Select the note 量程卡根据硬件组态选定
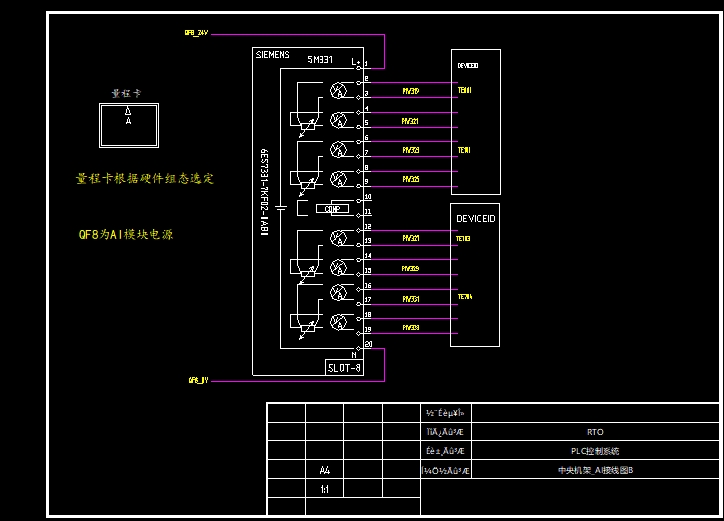Screen dimensions: 724x521 (145, 178)
